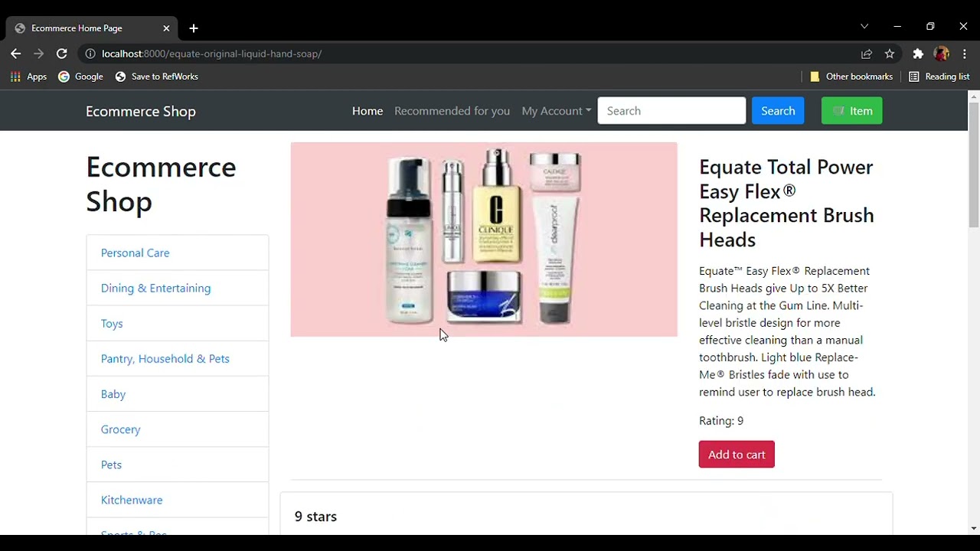Image resolution: width=980 pixels, height=551 pixels.
Task: Click the address bar URL
Action: tap(211, 54)
